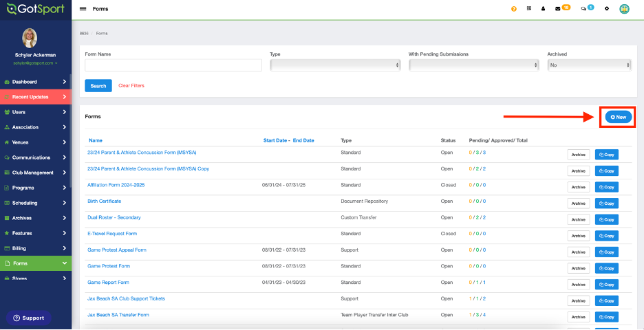Click the Search button

(98, 86)
